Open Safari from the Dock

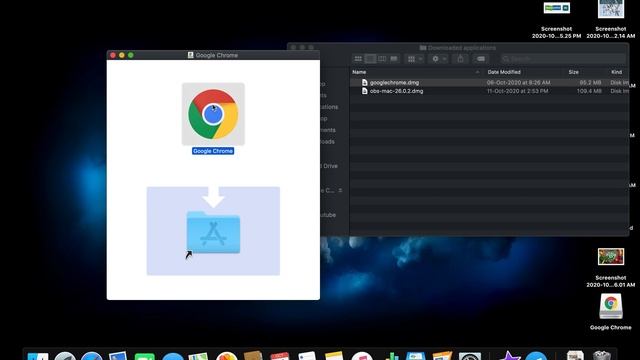[92, 356]
